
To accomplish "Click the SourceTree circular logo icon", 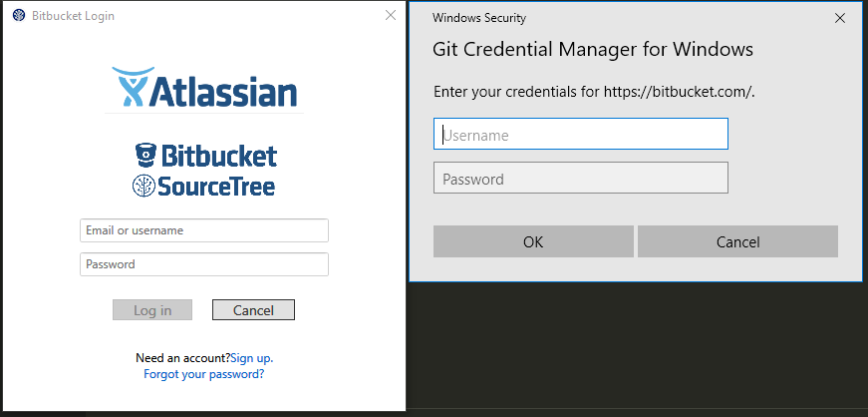I will pos(144,186).
